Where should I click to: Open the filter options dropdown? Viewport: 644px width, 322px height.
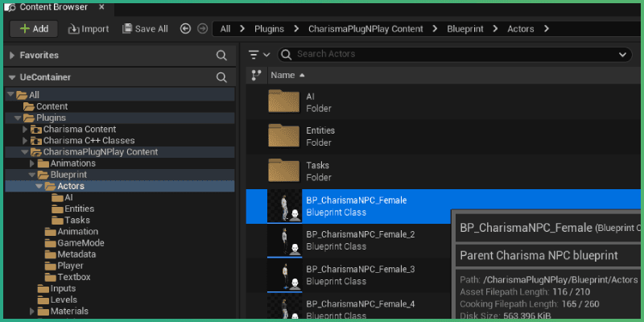coord(259,54)
